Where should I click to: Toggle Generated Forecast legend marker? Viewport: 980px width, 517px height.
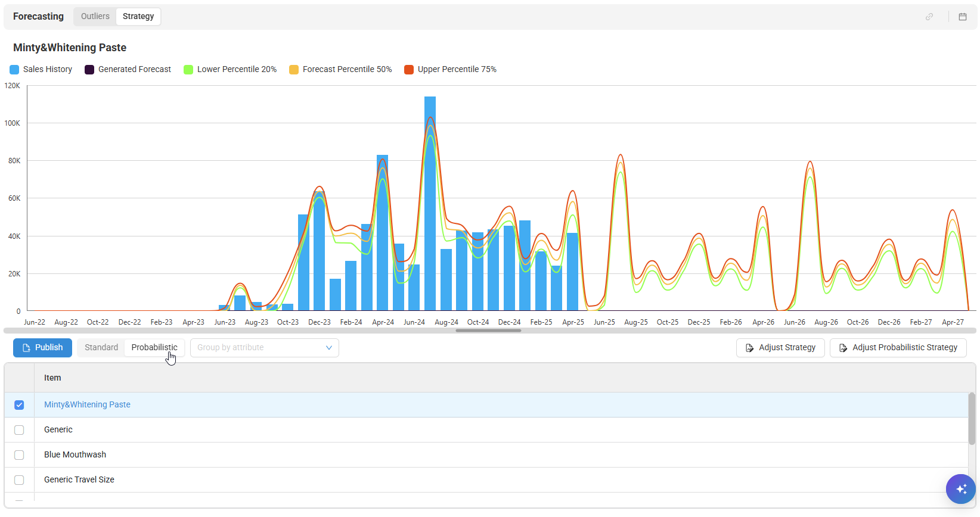coord(89,70)
